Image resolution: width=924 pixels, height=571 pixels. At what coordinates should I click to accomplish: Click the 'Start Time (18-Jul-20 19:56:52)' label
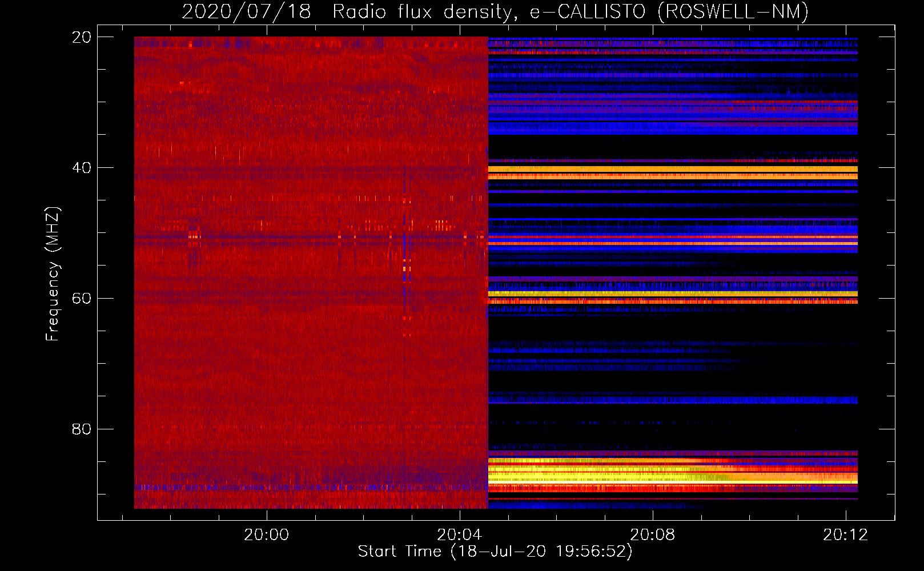(x=495, y=552)
